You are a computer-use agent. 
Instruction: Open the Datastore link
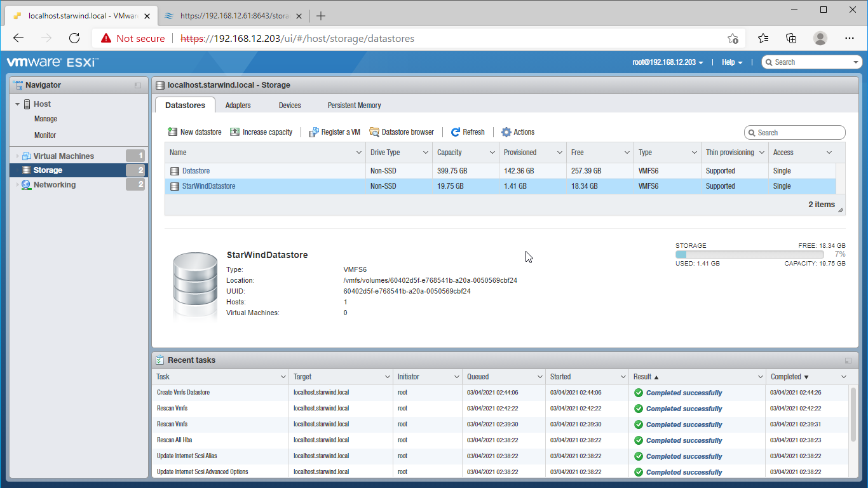196,171
